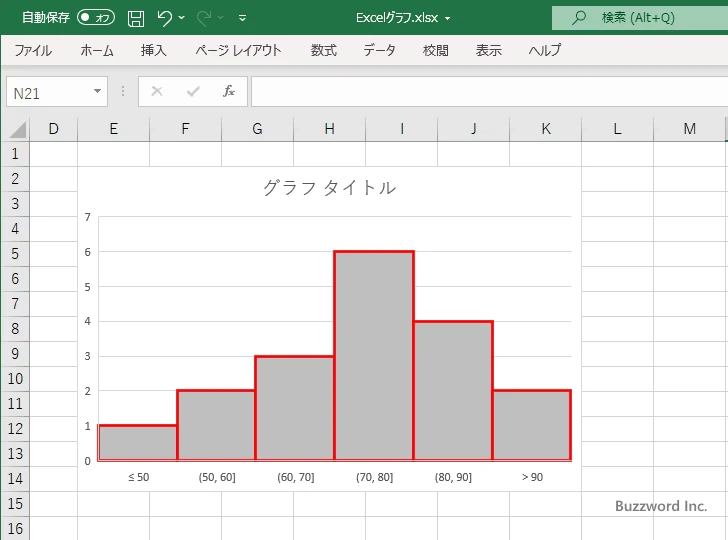
Task: Click the Undo arrow icon
Action: pos(164,18)
